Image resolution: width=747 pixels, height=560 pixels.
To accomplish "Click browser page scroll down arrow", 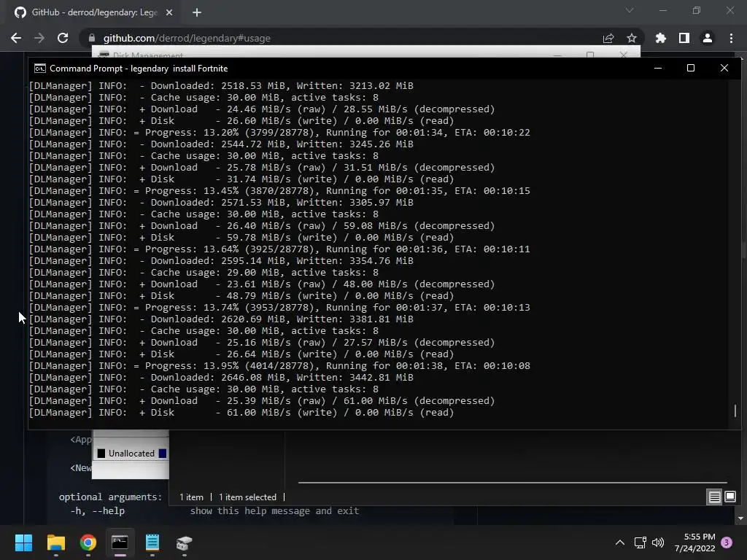I will click(x=740, y=518).
